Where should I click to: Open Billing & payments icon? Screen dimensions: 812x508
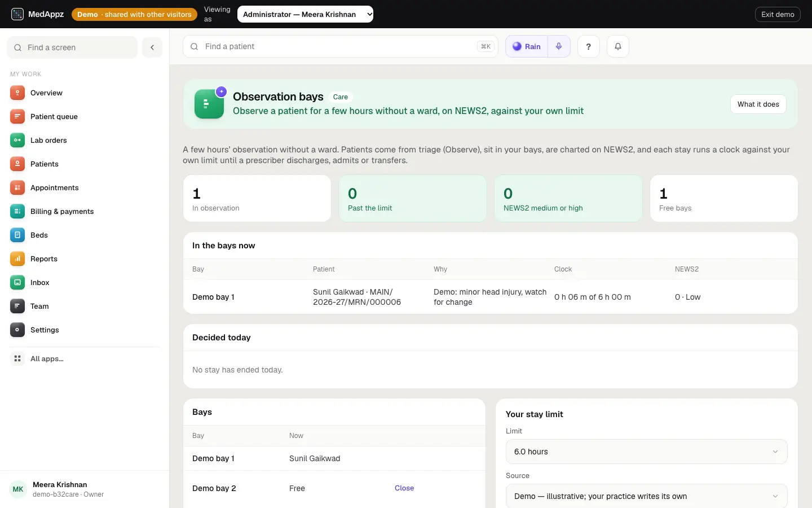coord(17,211)
